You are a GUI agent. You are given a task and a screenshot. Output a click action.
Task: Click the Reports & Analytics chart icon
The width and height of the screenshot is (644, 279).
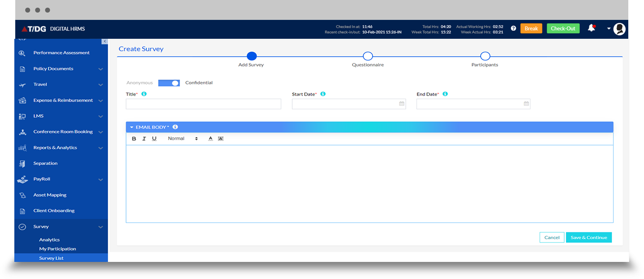22,148
